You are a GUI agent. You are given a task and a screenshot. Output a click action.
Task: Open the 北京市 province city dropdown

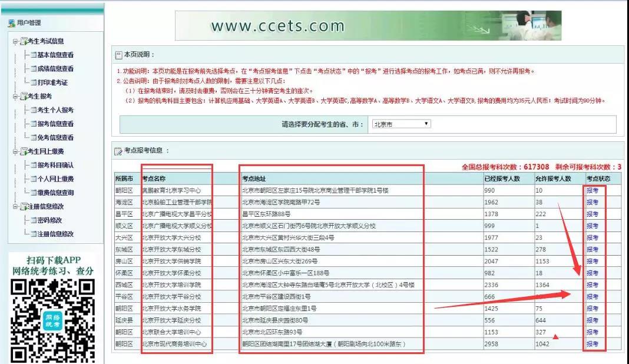click(401, 124)
